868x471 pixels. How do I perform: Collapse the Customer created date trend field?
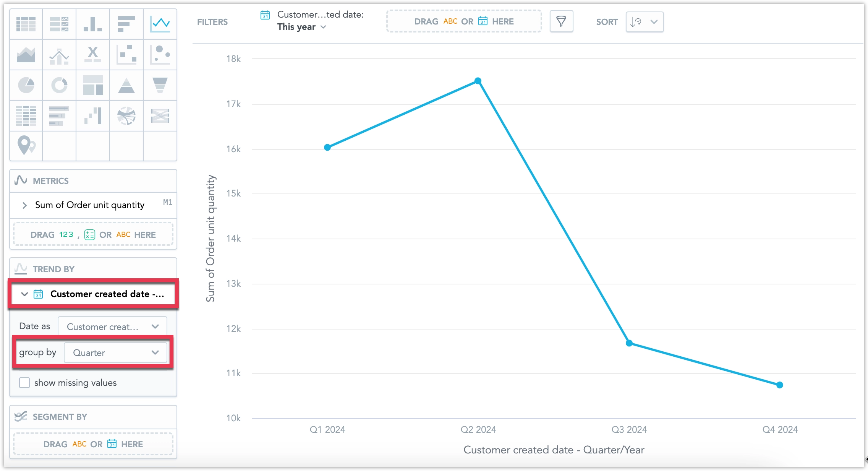click(x=24, y=294)
